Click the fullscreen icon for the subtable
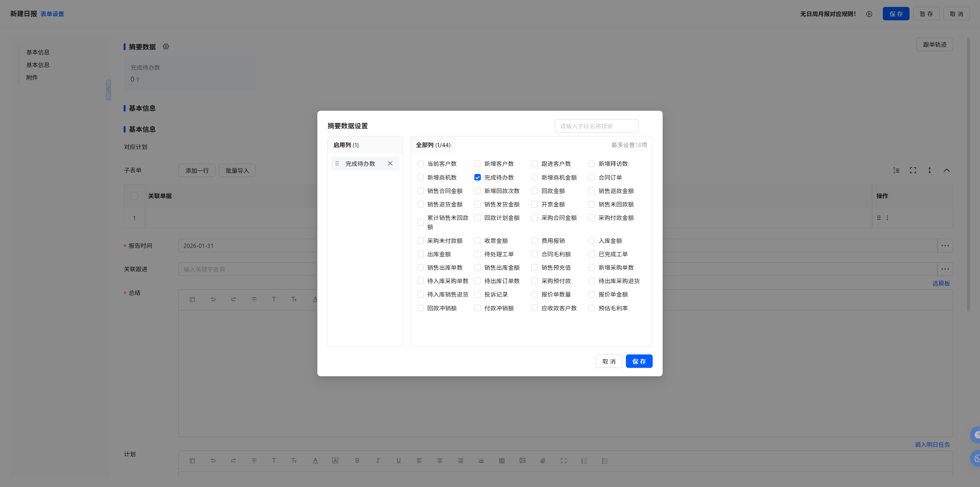This screenshot has height=487, width=980. click(913, 170)
